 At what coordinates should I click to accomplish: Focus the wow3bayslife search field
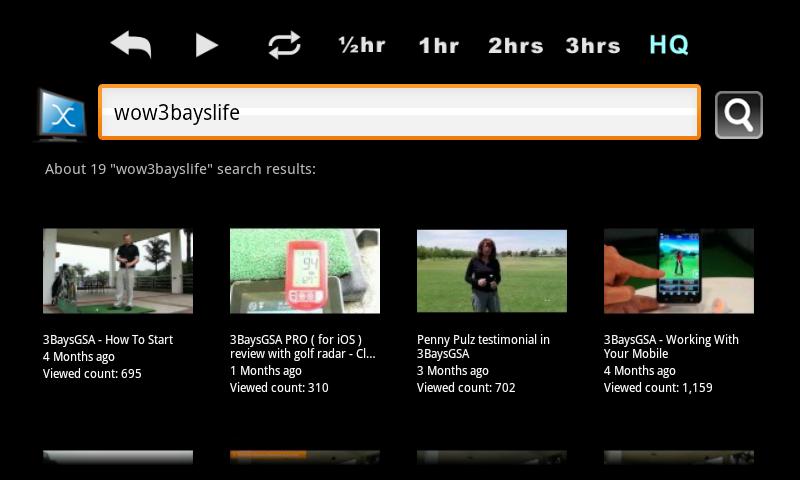(x=399, y=112)
